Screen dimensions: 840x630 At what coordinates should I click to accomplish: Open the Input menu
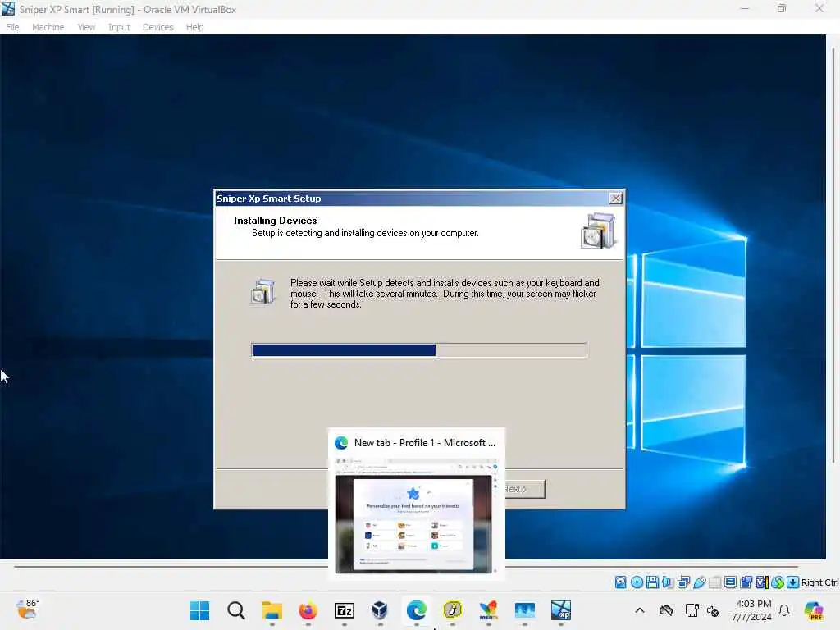click(x=119, y=27)
